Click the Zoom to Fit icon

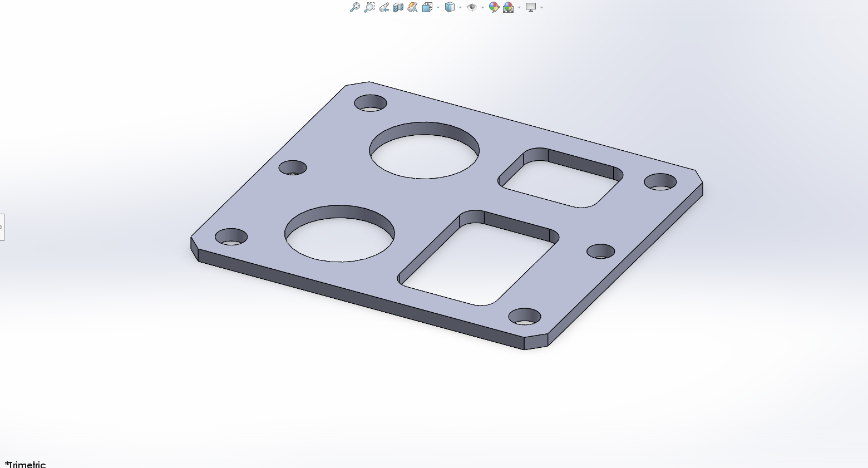tap(354, 7)
